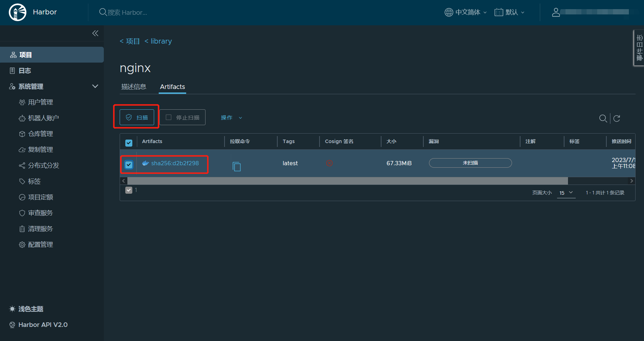The height and width of the screenshot is (341, 644).
Task: Refresh the artifact list
Action: coord(617,118)
